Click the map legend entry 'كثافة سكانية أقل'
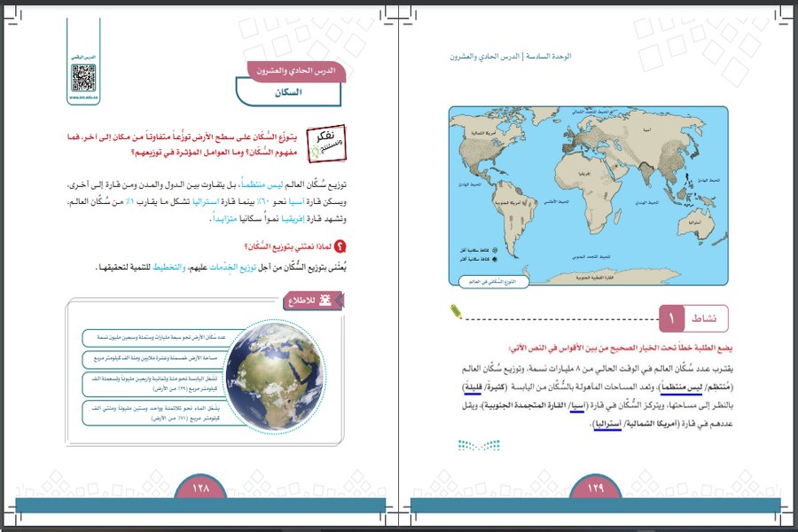 coord(479,250)
